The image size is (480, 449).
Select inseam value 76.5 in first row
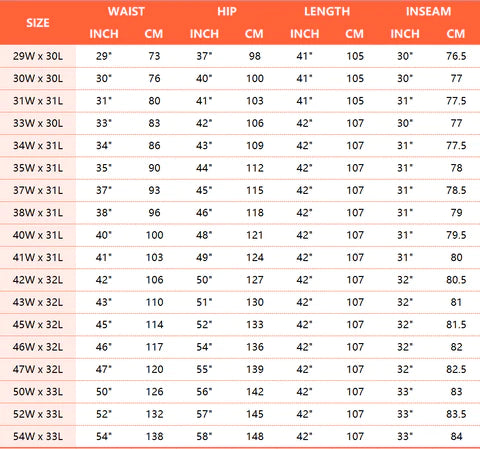point(456,56)
